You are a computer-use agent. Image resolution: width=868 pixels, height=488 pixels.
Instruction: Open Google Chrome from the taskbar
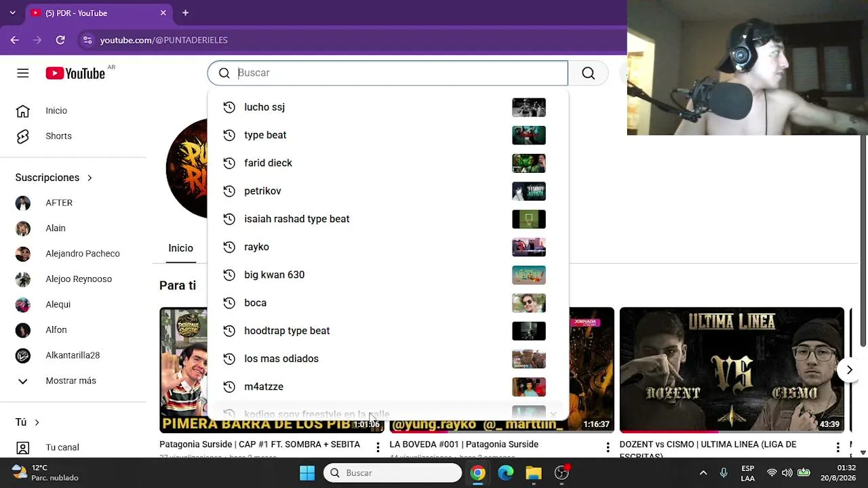point(478,473)
